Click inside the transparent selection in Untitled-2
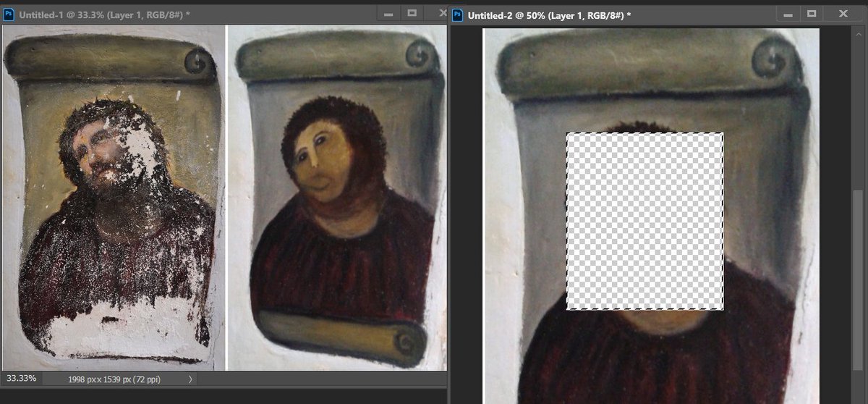The image size is (868, 404). click(x=644, y=221)
